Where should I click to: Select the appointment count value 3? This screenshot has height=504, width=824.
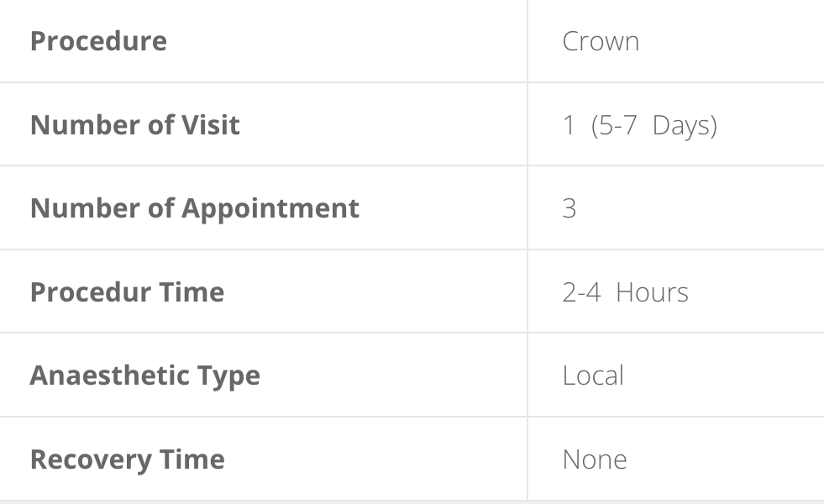(569, 208)
